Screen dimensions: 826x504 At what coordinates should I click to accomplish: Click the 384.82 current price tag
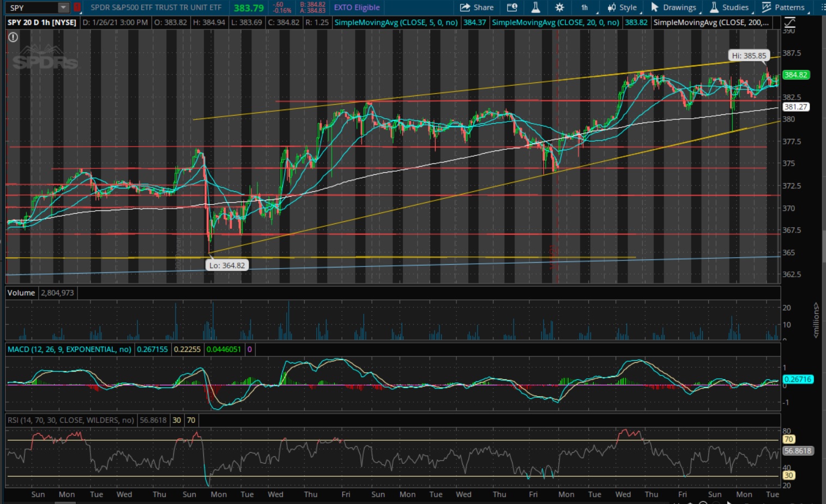click(x=795, y=75)
